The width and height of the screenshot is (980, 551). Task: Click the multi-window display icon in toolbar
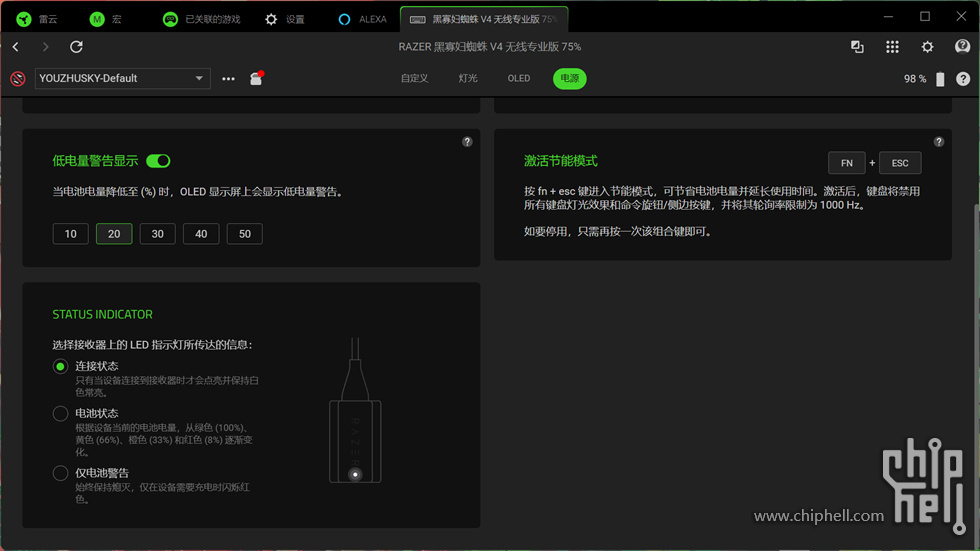point(857,47)
